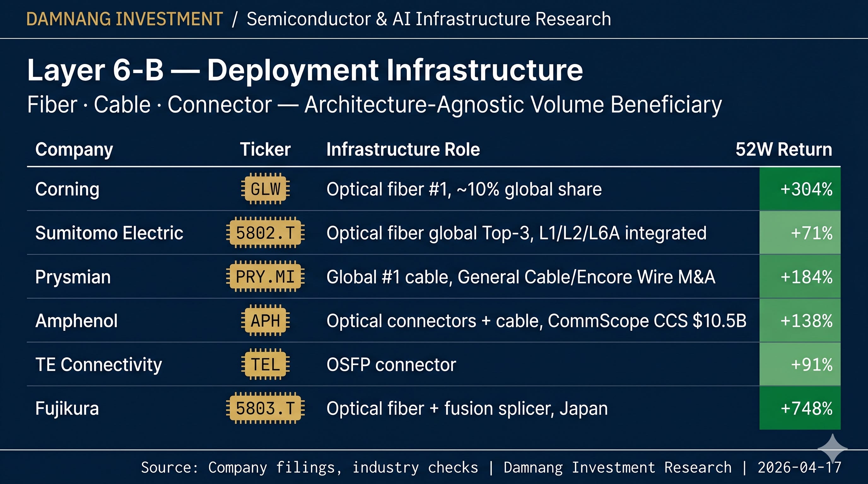Image resolution: width=868 pixels, height=484 pixels.
Task: Click the DAMNANG INVESTMENT header text
Action: coord(125,19)
